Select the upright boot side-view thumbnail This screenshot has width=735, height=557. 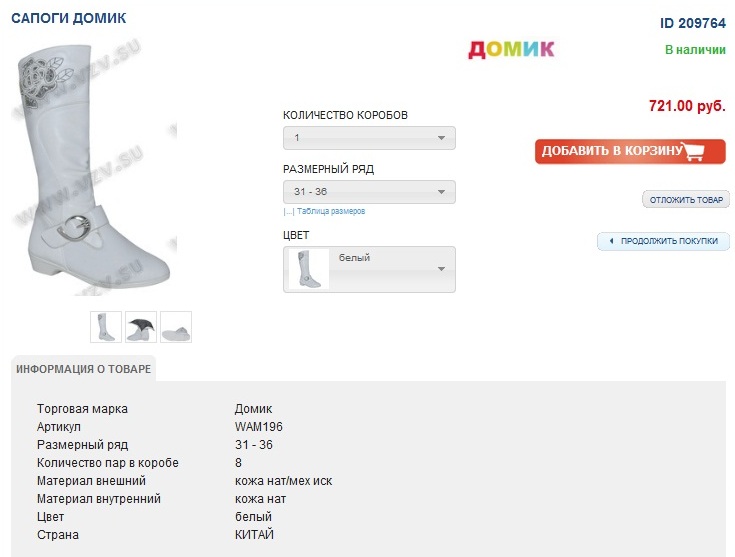point(106,327)
